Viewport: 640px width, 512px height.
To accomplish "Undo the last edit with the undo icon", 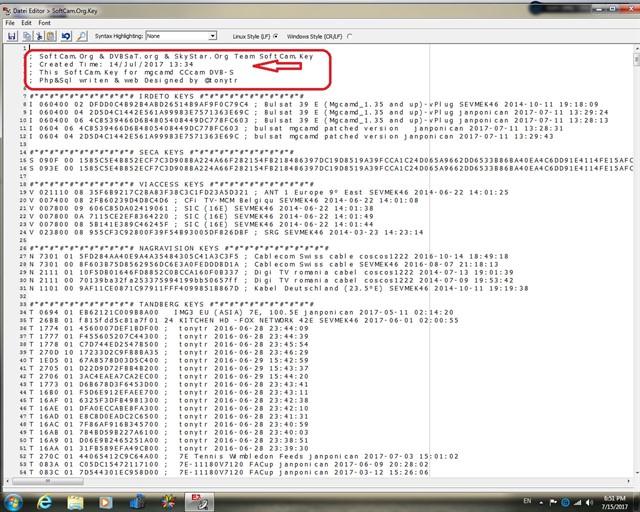I will (x=66, y=36).
